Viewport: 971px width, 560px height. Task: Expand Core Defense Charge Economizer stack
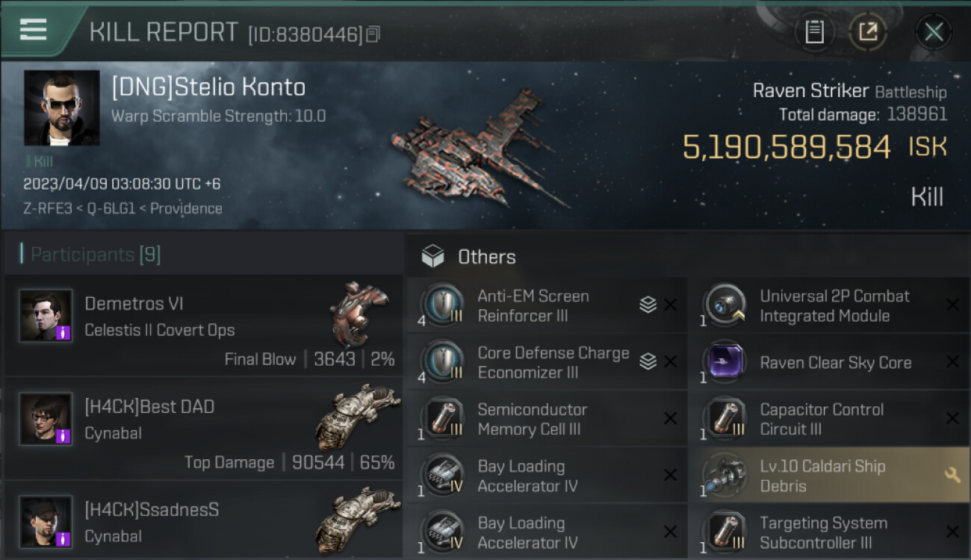click(648, 361)
